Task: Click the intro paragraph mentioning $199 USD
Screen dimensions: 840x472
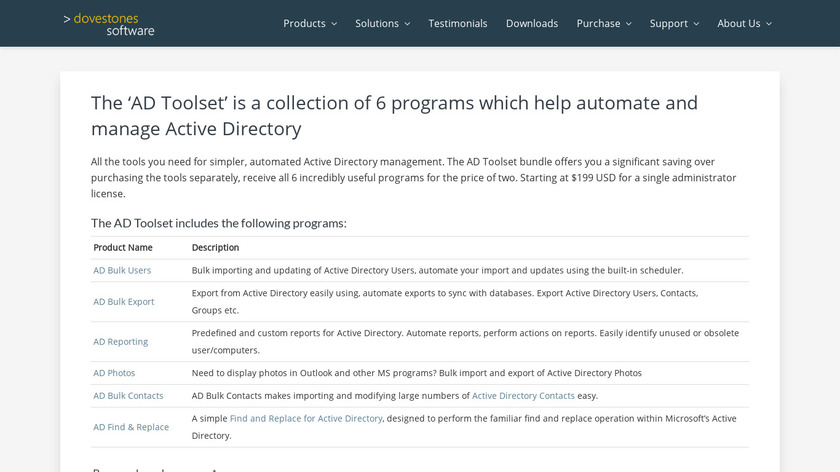Action: tap(414, 178)
